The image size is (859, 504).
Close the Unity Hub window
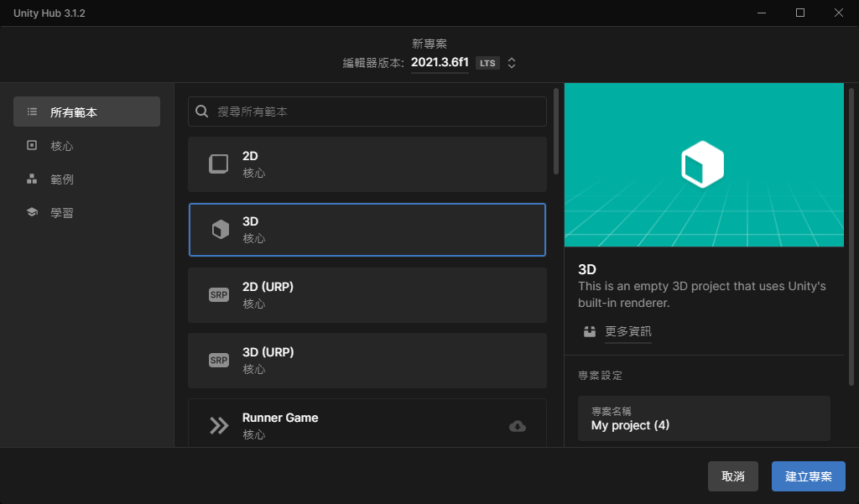pyautogui.click(x=839, y=13)
